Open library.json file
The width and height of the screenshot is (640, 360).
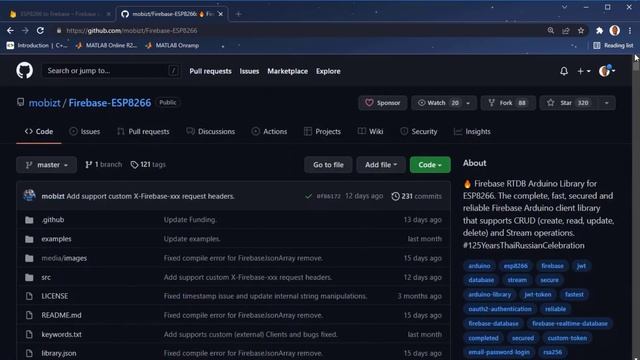59,353
